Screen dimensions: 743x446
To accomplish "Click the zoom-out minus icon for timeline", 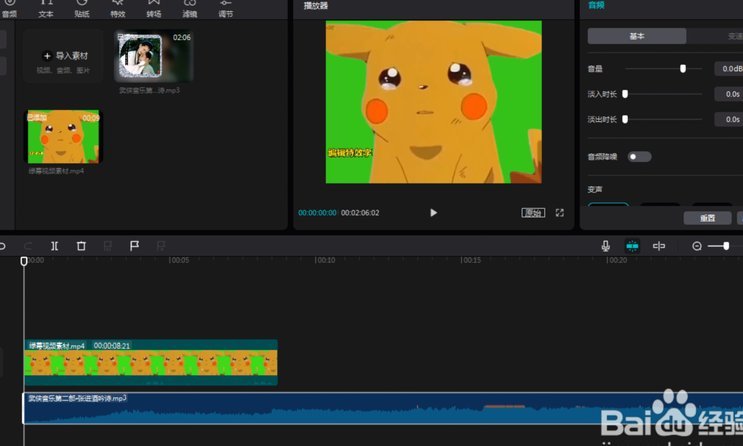I will 697,246.
